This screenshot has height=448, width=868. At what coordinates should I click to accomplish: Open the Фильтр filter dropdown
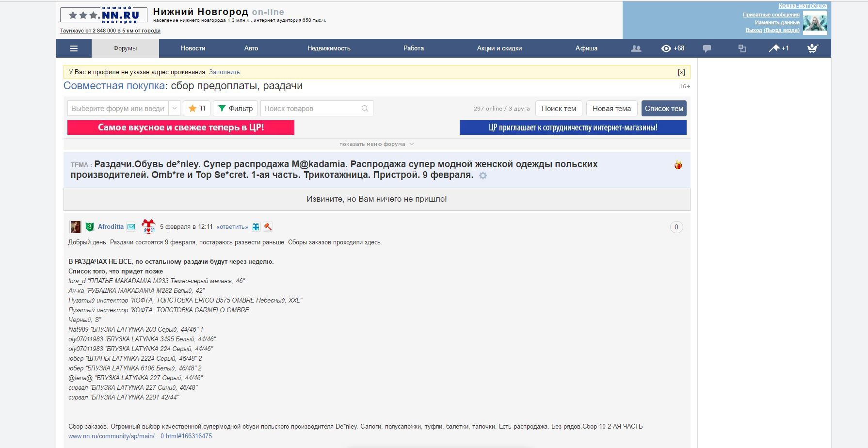(x=235, y=108)
